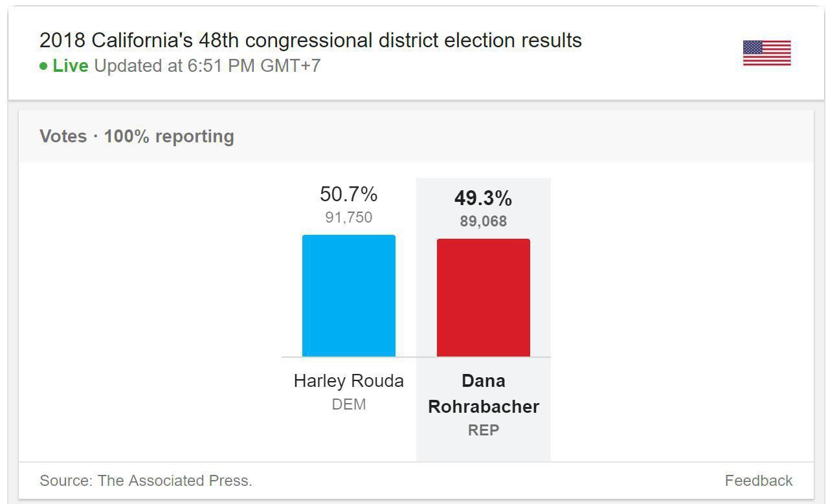The image size is (826, 504).
Task: Open the Feedback link
Action: click(759, 481)
